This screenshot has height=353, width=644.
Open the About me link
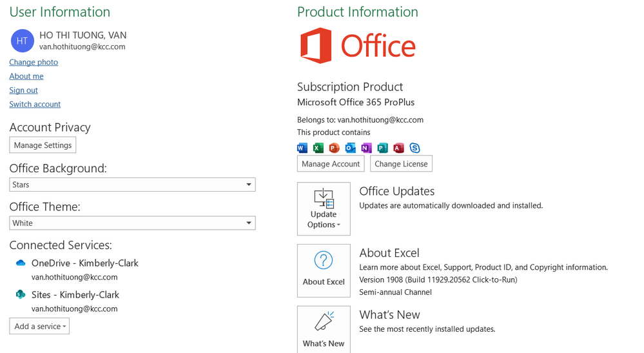pyautogui.click(x=26, y=76)
